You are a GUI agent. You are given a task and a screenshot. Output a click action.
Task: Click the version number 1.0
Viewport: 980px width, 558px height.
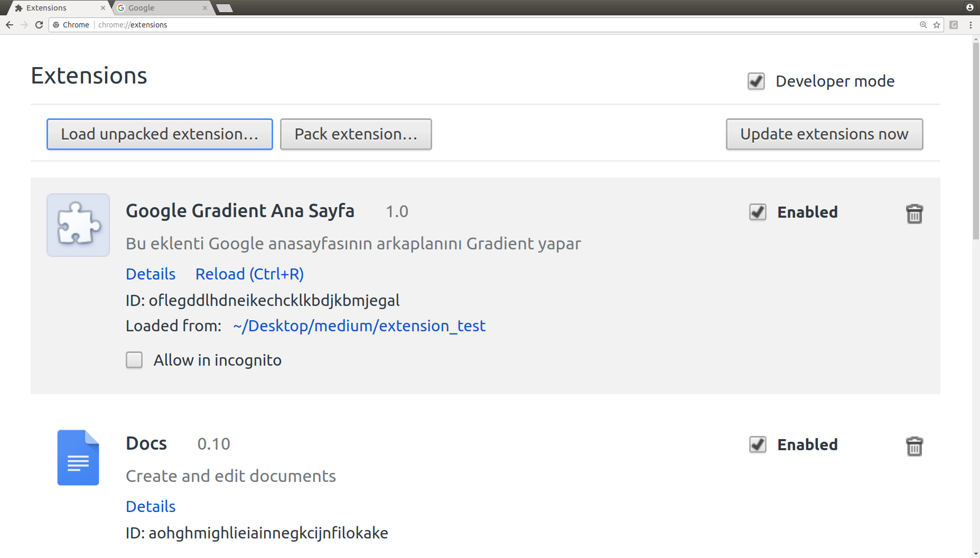click(397, 211)
